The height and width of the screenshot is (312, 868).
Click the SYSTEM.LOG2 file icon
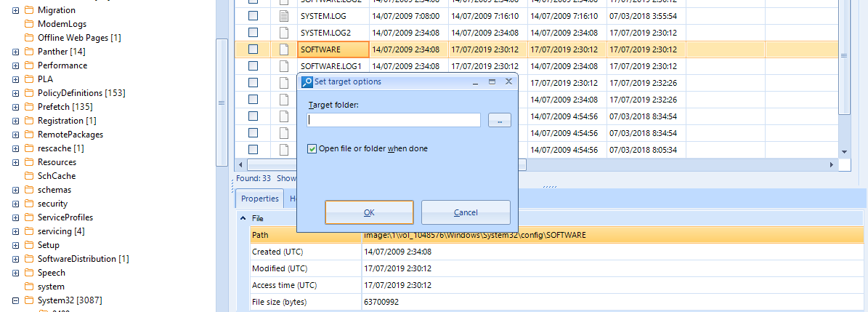(285, 33)
